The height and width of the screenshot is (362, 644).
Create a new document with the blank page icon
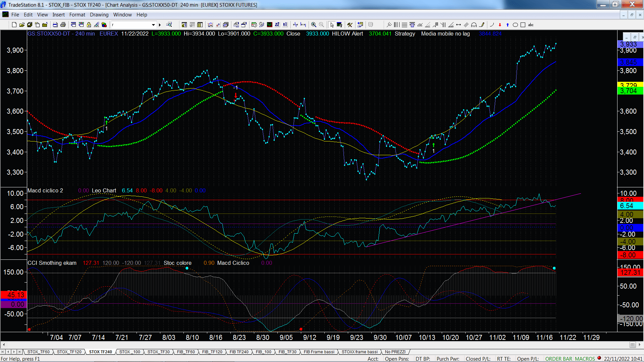click(14, 25)
